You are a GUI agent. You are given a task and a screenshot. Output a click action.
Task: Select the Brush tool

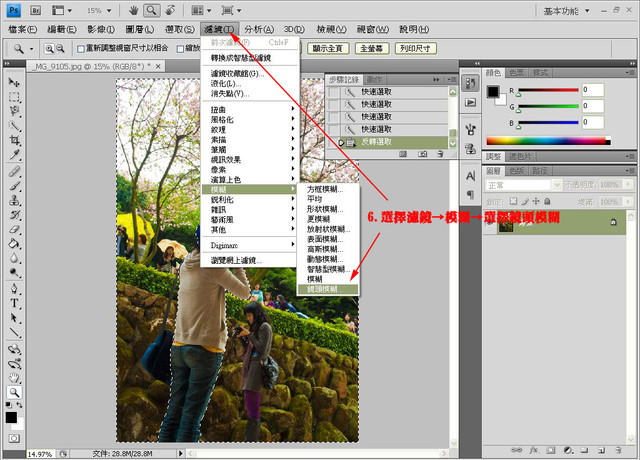[14, 186]
